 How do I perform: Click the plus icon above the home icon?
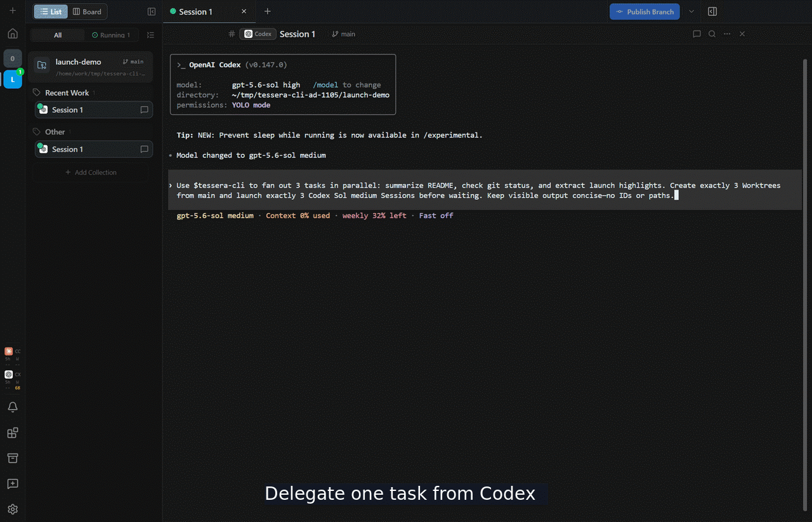click(13, 11)
